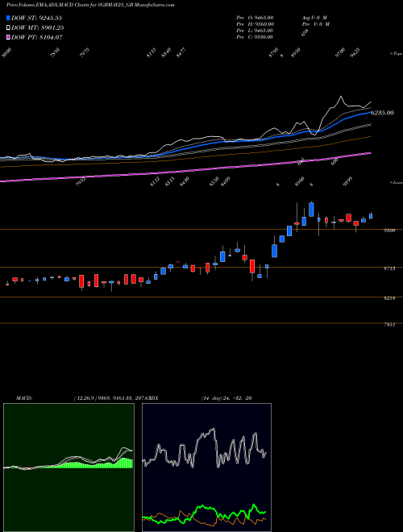The height and width of the screenshot is (532, 403).
Task: Click the white DOW MT legend swatch
Action: [x=9, y=28]
